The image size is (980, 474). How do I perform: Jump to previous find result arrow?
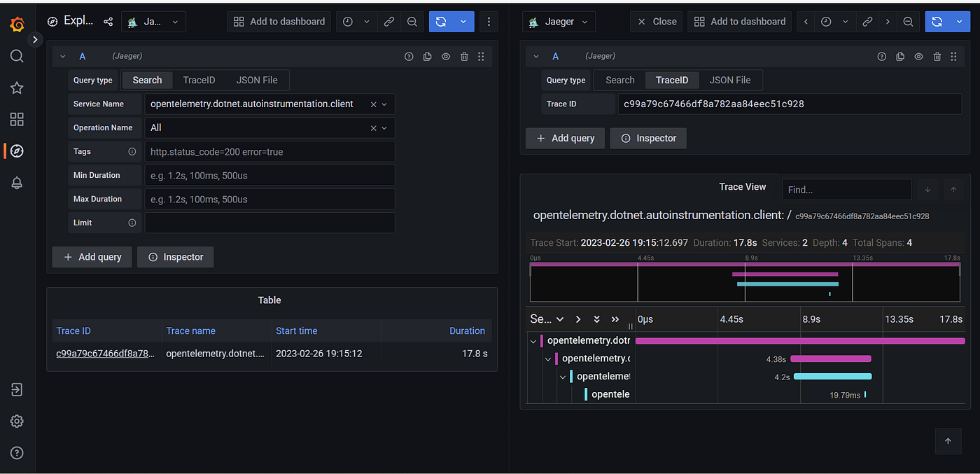(x=953, y=190)
